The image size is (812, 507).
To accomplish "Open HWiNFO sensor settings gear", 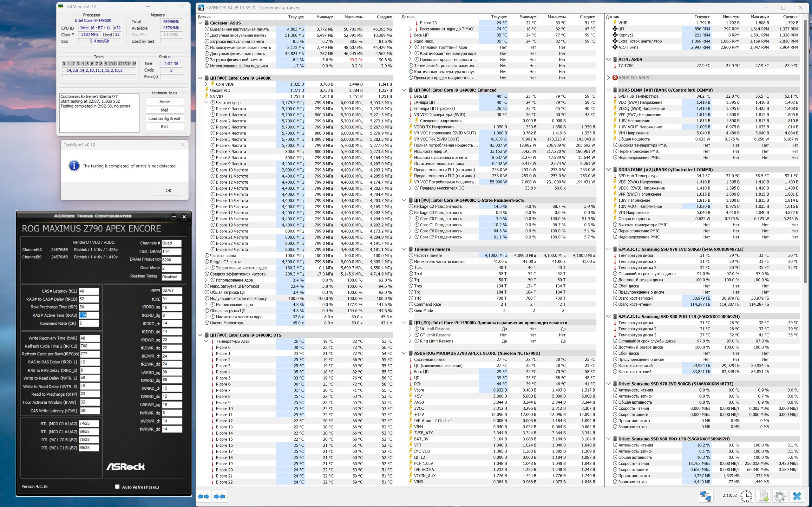I will click(x=780, y=496).
